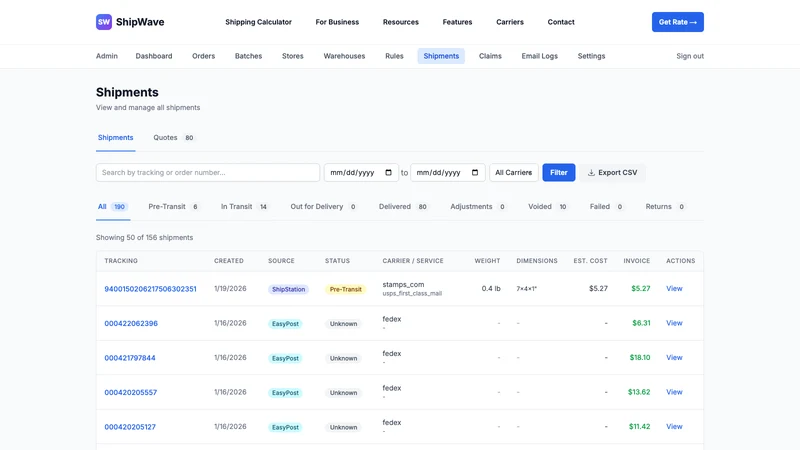Click the Pre-Transit status badge in table

click(345, 289)
